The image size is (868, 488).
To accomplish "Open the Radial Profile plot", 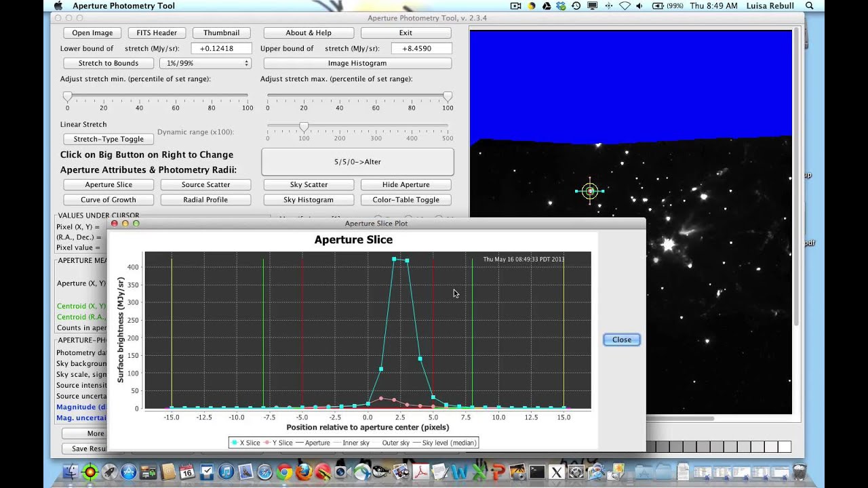I will 205,200.
